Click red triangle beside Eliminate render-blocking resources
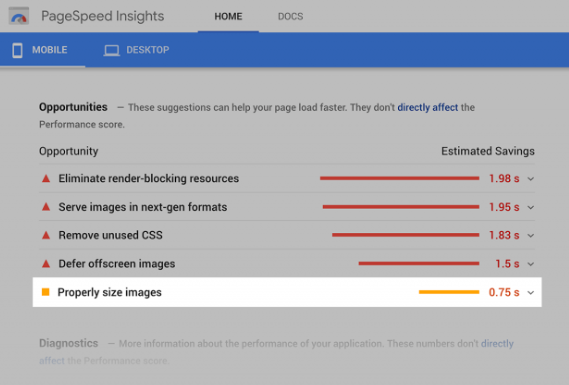569x385 pixels. [46, 178]
